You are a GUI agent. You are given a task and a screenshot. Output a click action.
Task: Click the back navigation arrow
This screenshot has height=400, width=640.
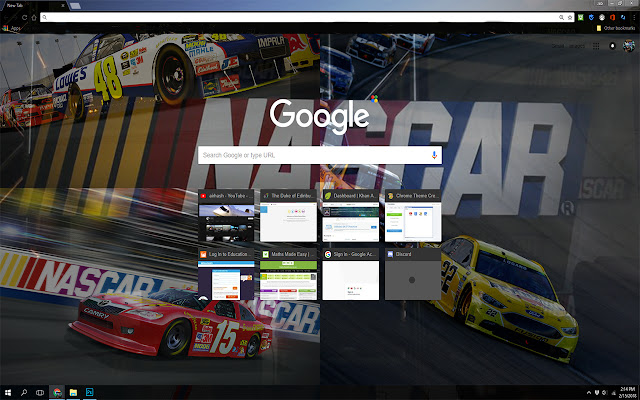click(7, 18)
